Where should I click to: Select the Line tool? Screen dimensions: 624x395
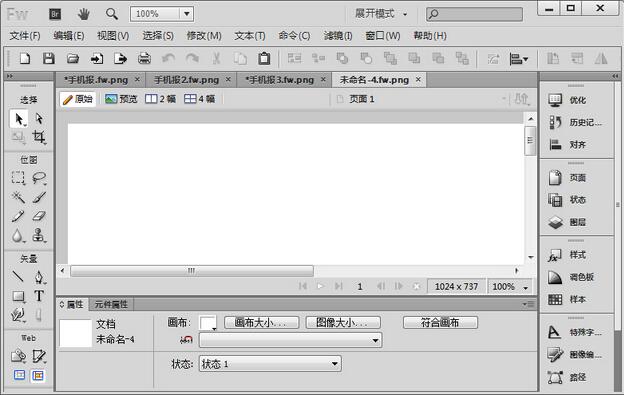click(18, 276)
